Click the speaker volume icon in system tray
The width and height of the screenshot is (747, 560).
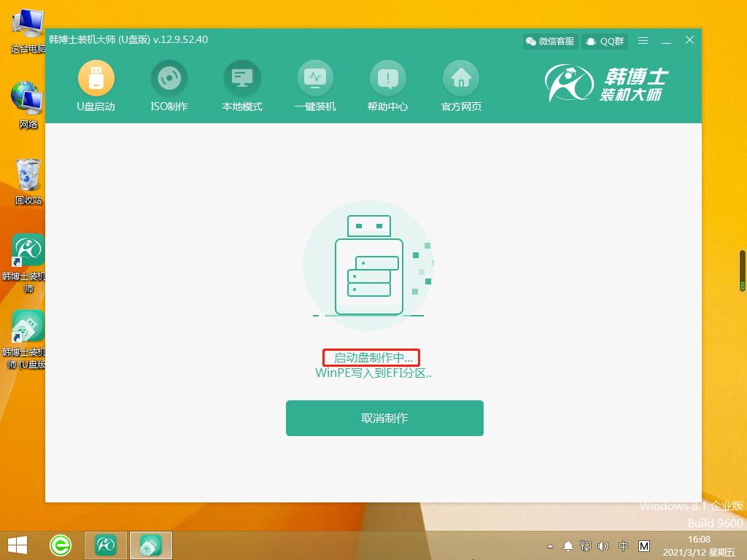603,544
